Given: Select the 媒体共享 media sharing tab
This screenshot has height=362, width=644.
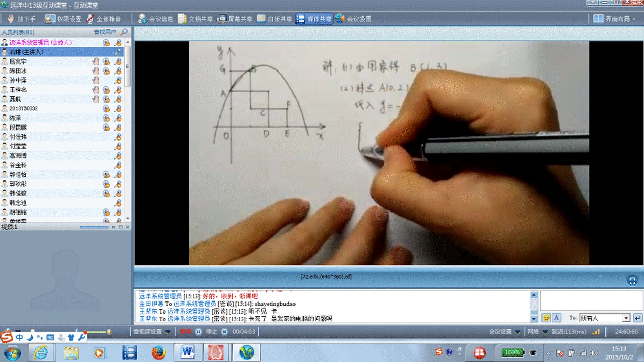Looking at the screenshot, I should tap(314, 19).
